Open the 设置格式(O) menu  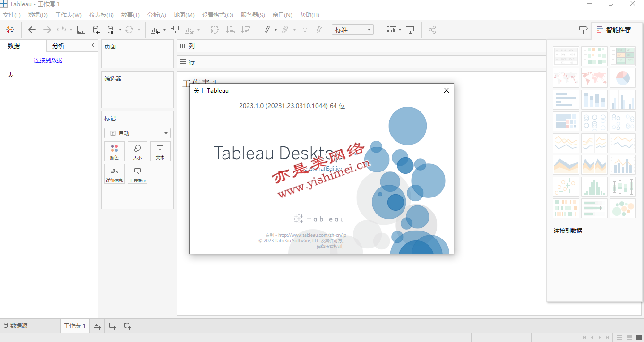click(x=217, y=15)
